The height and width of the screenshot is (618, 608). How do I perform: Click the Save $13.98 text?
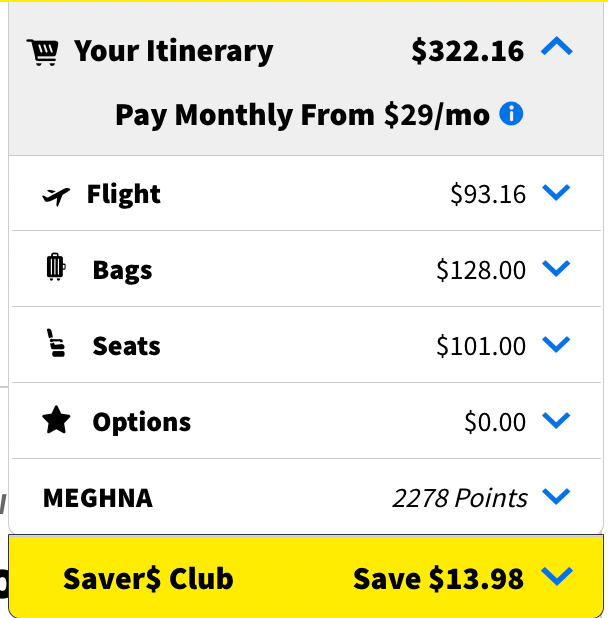[x=438, y=578]
